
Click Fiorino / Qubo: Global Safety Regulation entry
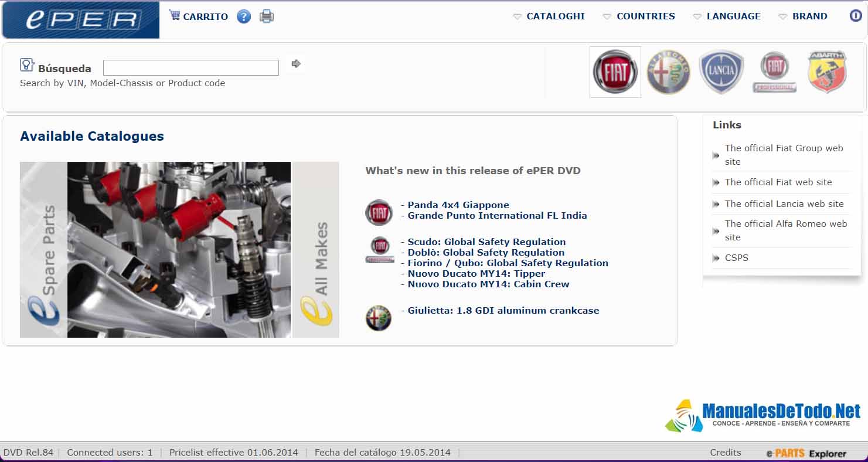pyautogui.click(x=508, y=263)
